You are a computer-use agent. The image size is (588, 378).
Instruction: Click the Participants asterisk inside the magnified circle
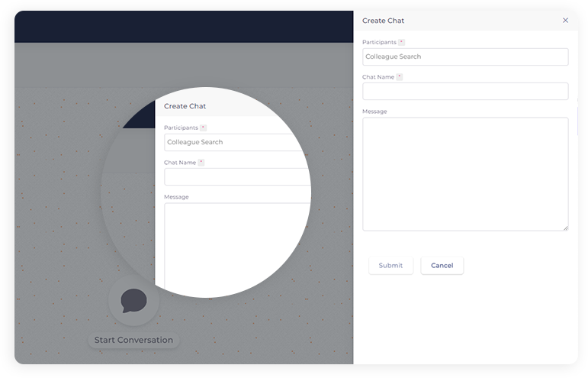click(204, 128)
